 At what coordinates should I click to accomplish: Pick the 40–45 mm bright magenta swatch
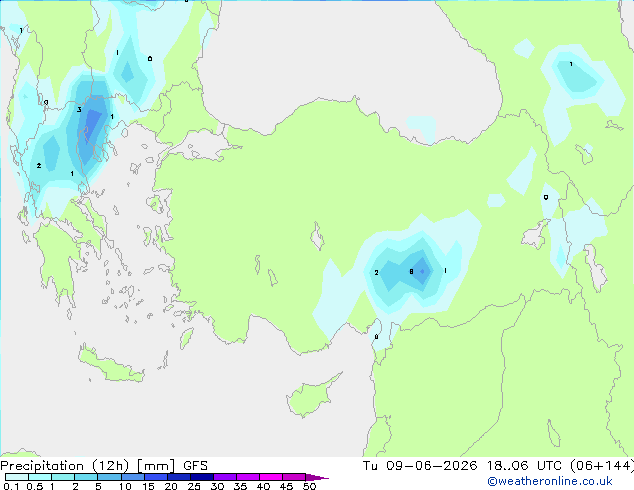[271, 477]
